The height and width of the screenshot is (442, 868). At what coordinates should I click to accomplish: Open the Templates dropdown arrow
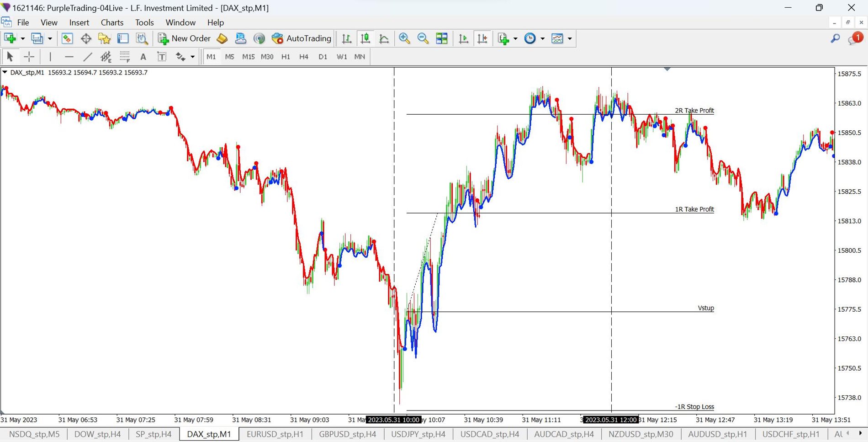570,39
